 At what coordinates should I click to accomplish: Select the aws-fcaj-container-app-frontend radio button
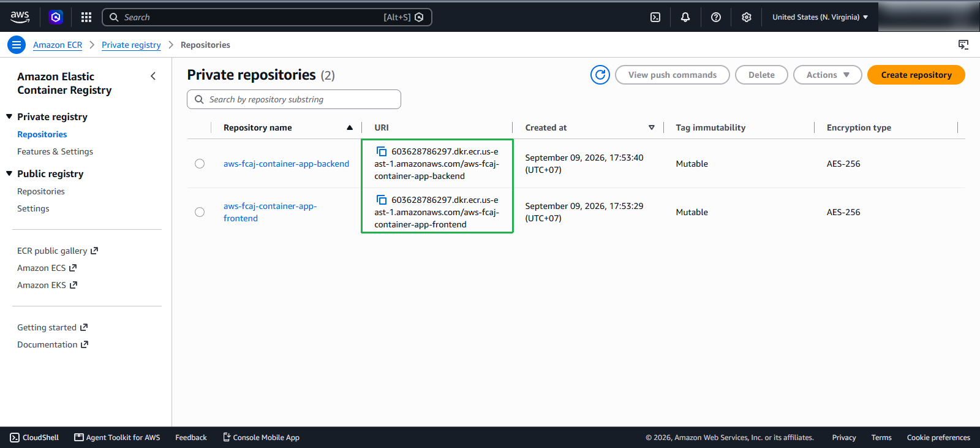200,212
